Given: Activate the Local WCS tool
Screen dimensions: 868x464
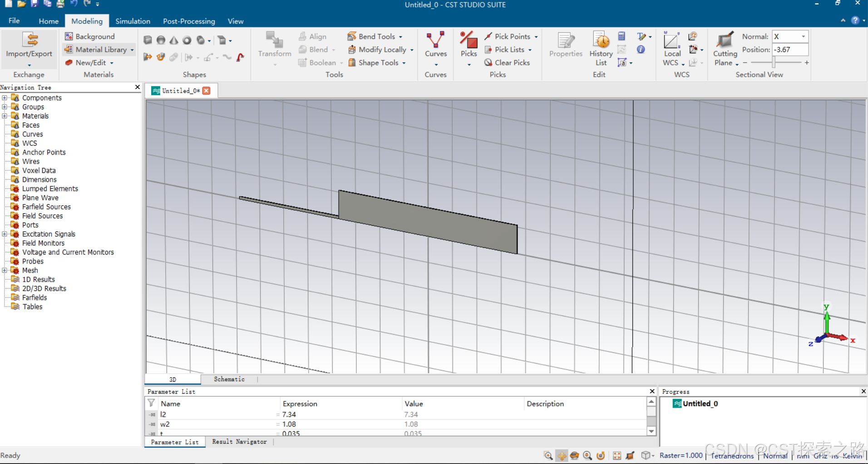Looking at the screenshot, I should (x=672, y=48).
